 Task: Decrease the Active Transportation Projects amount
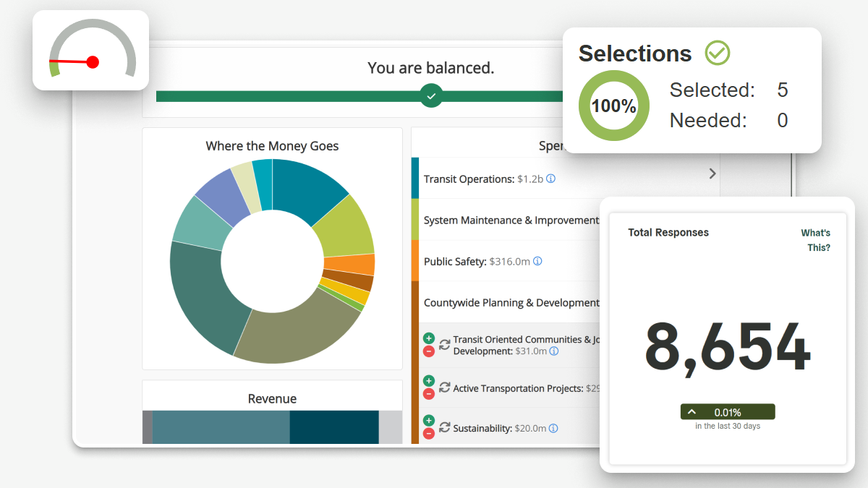click(x=429, y=394)
